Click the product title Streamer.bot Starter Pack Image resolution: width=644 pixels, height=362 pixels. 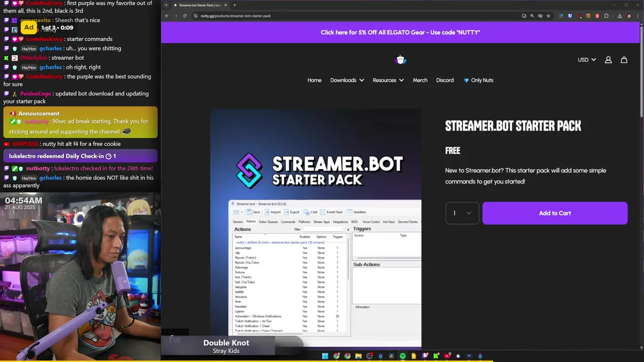[x=513, y=126]
